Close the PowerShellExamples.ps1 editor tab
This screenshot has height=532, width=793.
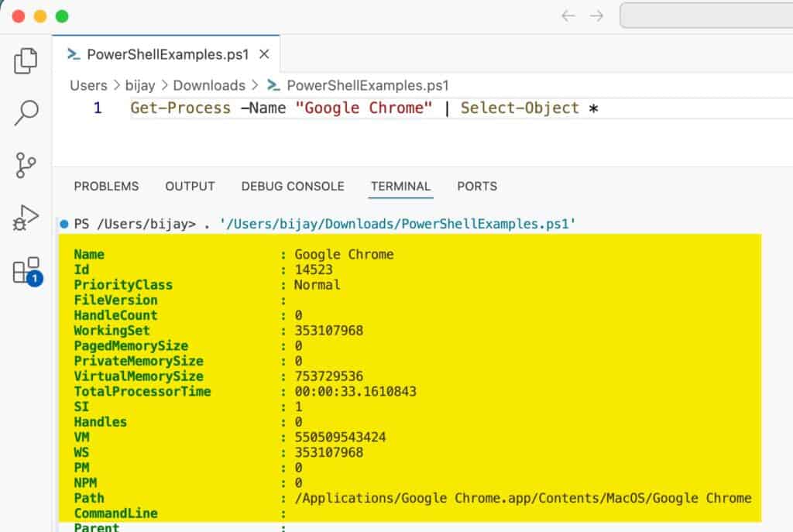[x=264, y=55]
